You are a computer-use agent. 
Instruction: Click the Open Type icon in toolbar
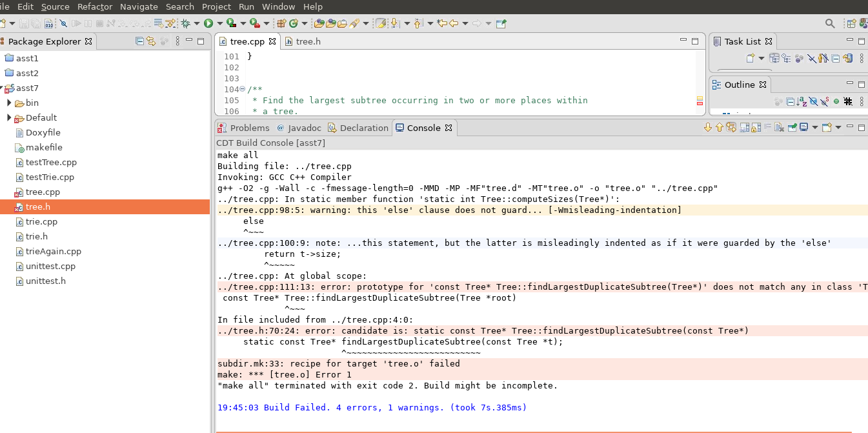pos(319,23)
